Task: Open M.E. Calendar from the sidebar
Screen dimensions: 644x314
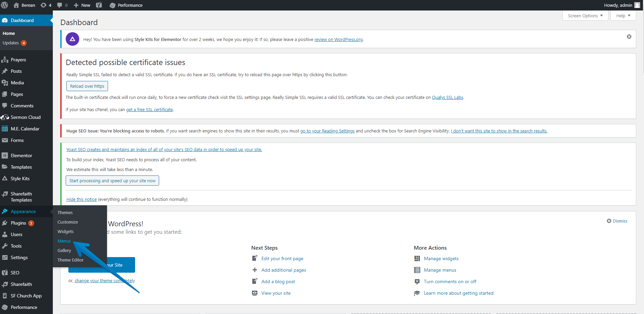Action: coord(25,129)
